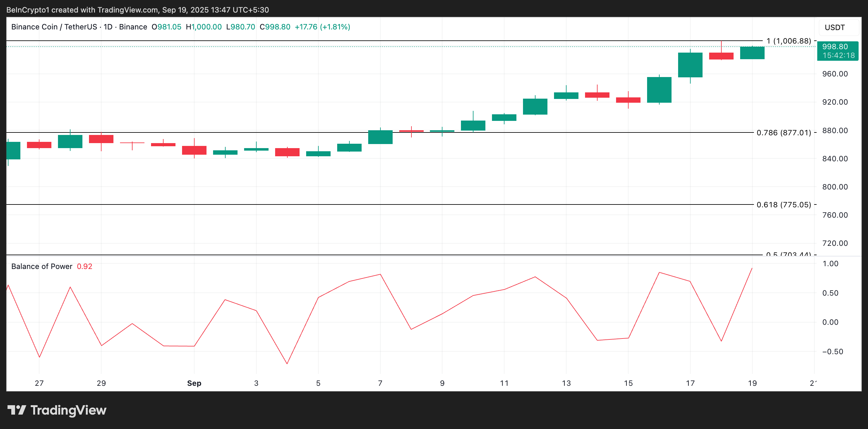The height and width of the screenshot is (429, 868).
Task: Select the open price value O981.05
Action: 166,27
